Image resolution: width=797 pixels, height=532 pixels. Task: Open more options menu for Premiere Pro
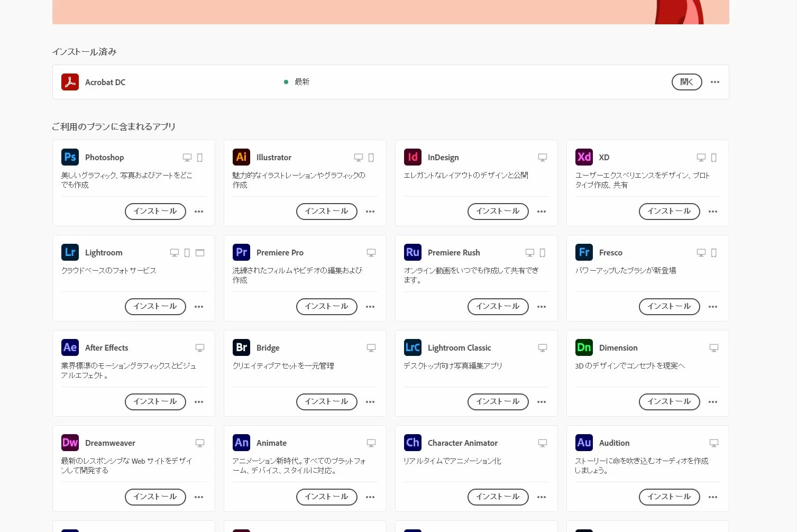(370, 307)
